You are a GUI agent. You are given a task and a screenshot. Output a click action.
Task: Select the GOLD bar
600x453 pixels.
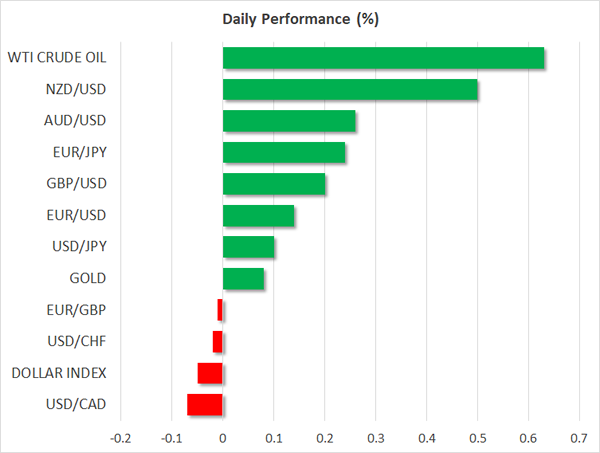pyautogui.click(x=243, y=279)
